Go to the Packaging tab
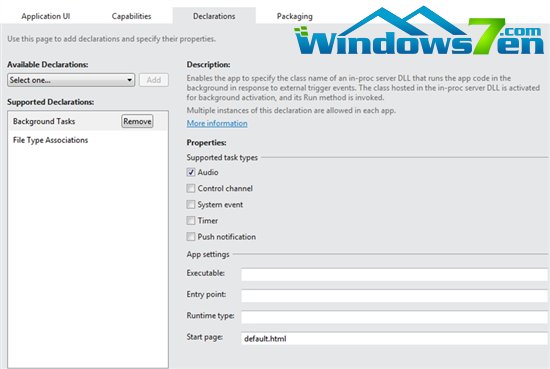This screenshot has width=550, height=369. (x=294, y=16)
